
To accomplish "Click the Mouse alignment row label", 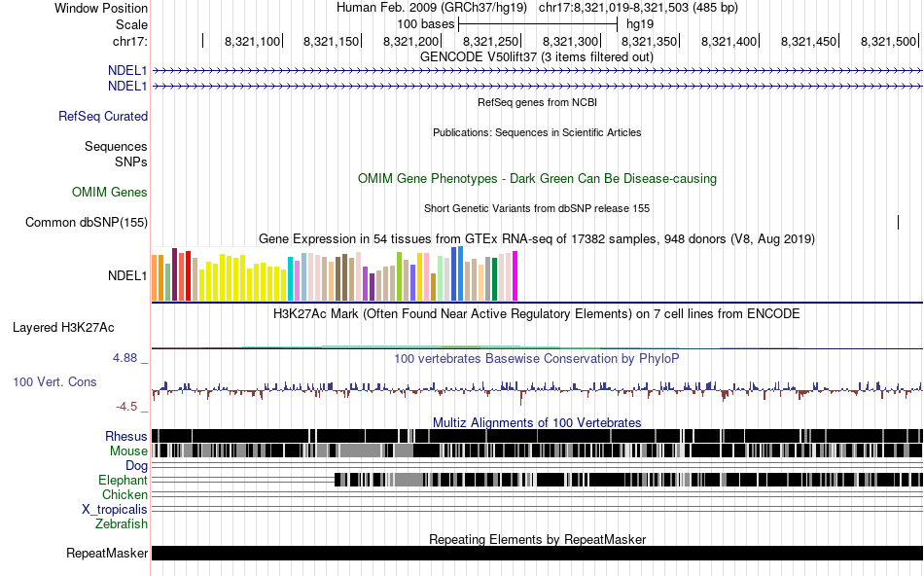I will pyautogui.click(x=128, y=451).
